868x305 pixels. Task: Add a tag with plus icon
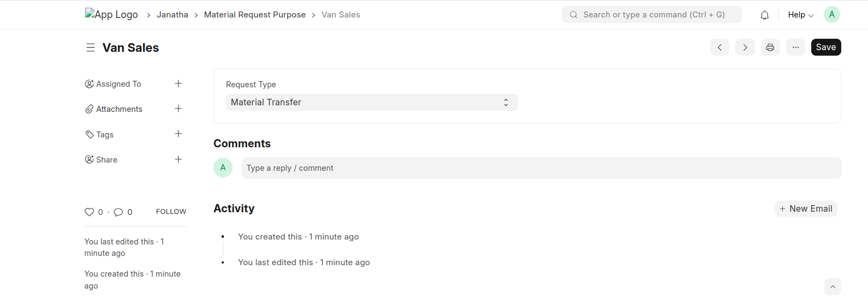click(x=178, y=134)
